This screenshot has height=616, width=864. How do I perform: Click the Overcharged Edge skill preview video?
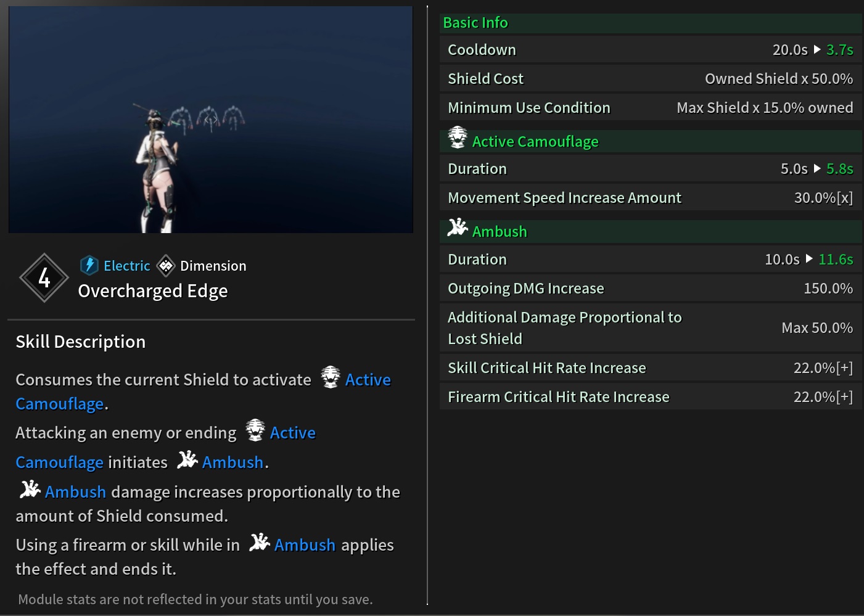pos(211,120)
